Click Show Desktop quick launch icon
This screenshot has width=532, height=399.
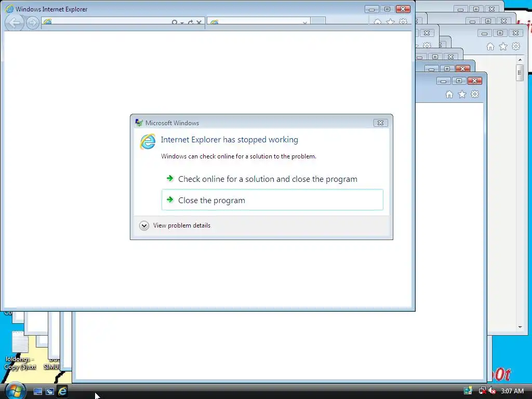click(x=37, y=392)
